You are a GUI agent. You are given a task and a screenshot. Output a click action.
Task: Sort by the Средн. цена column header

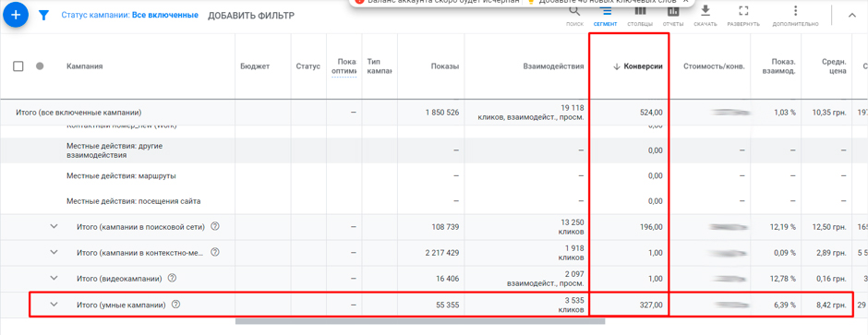pyautogui.click(x=833, y=66)
